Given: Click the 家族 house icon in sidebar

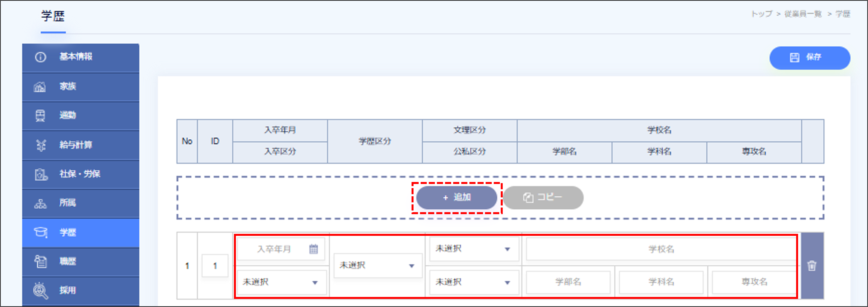Looking at the screenshot, I should 40,87.
